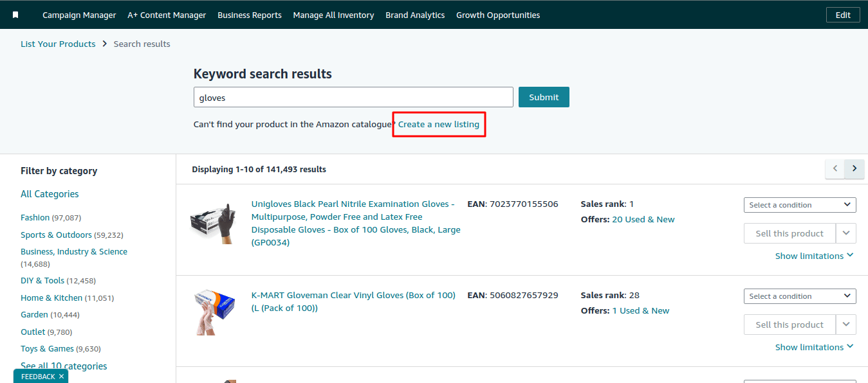View 1 Used & New offers
868x383 pixels.
click(641, 310)
